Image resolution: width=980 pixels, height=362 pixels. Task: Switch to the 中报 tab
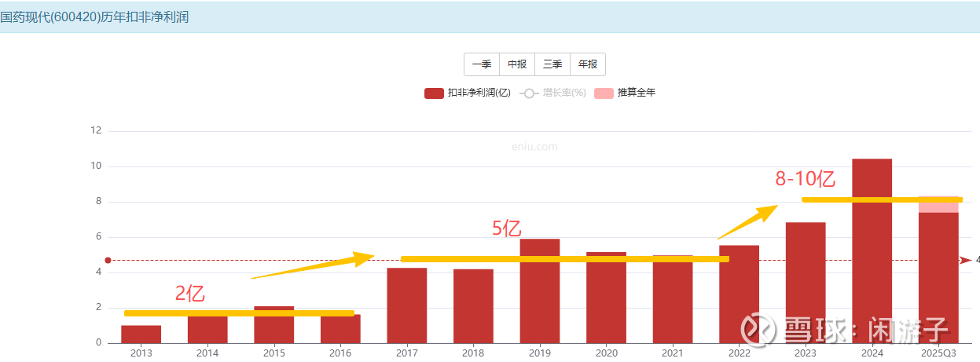[x=517, y=64]
